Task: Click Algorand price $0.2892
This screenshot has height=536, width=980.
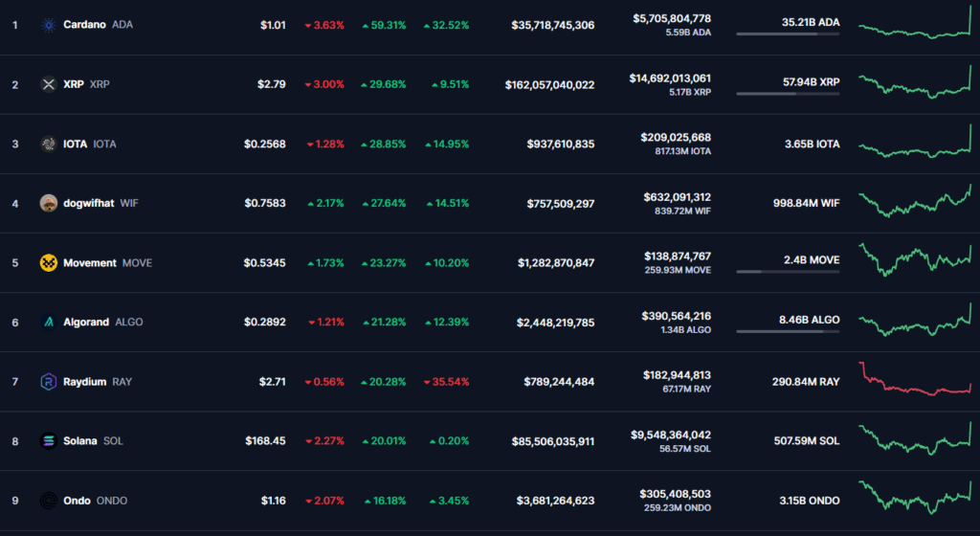Action: click(265, 322)
